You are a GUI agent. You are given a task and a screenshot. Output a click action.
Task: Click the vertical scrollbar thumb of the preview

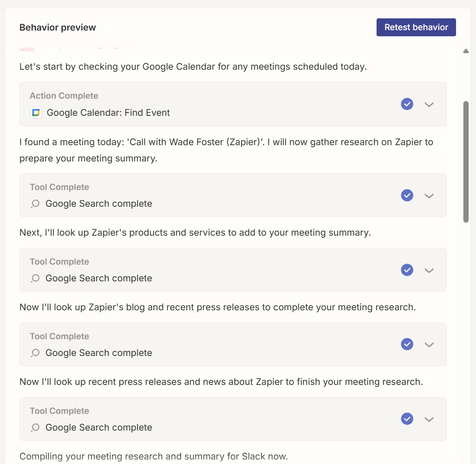[466, 162]
